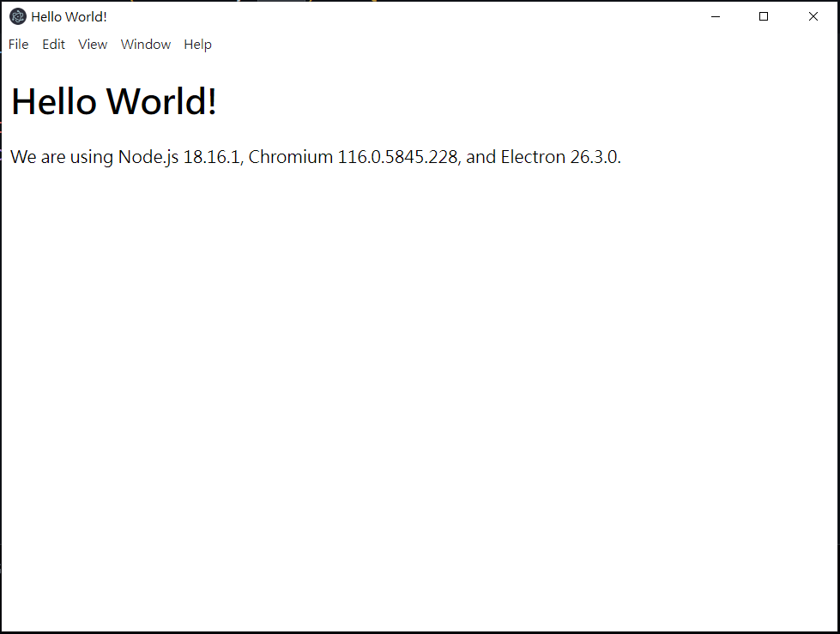Click the "We are using Node.js" paragraph
Screen dimensions: 840x634
pyautogui.click(x=316, y=157)
